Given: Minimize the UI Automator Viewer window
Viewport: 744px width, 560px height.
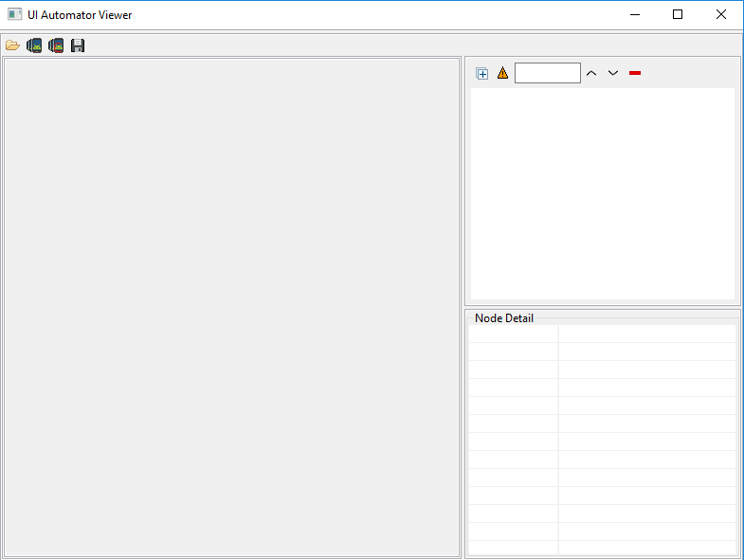Looking at the screenshot, I should [x=635, y=15].
